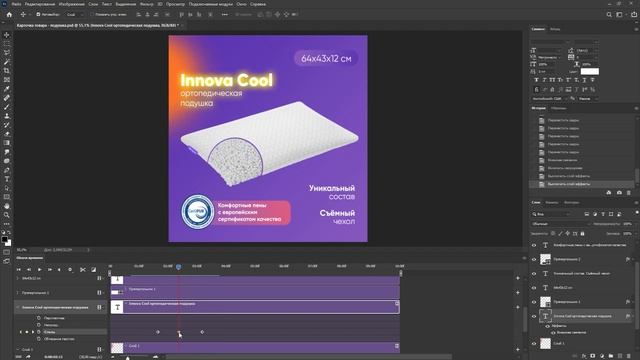The height and width of the screenshot is (360, 640).
Task: Switch to the Каналы tab
Action: point(551,202)
